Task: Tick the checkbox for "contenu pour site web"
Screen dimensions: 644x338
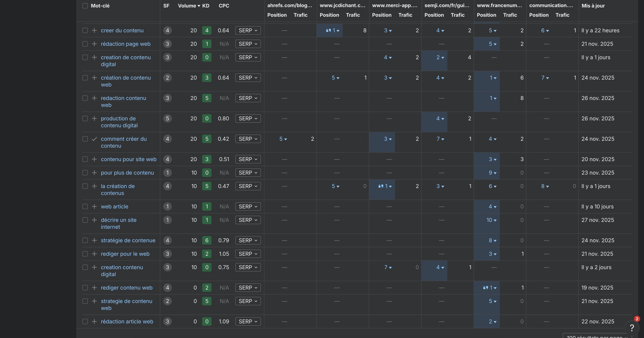Action: (x=85, y=159)
